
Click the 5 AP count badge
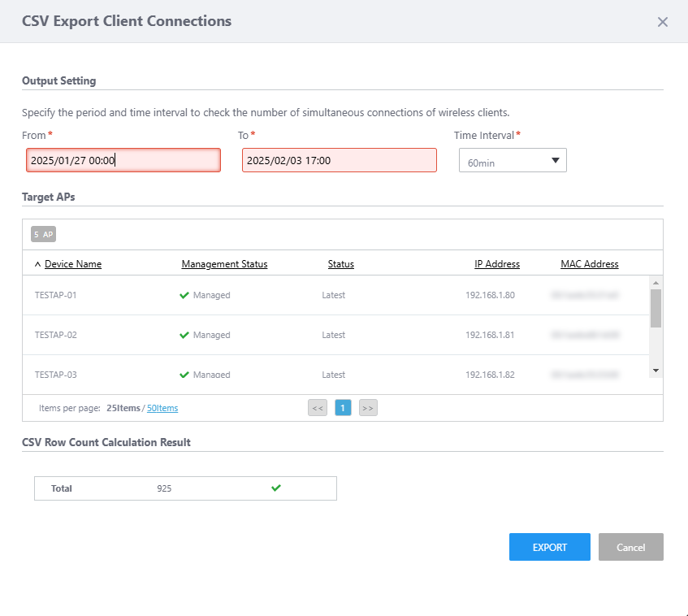[44, 235]
